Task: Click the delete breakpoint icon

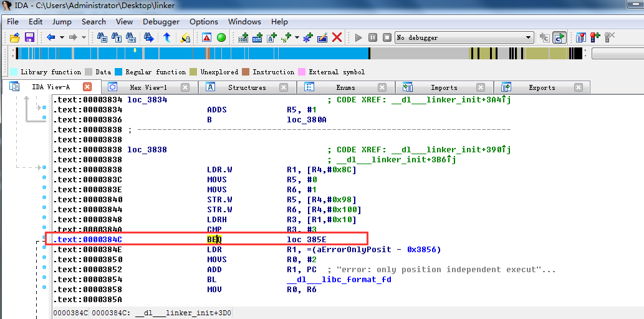Action: coord(610,38)
